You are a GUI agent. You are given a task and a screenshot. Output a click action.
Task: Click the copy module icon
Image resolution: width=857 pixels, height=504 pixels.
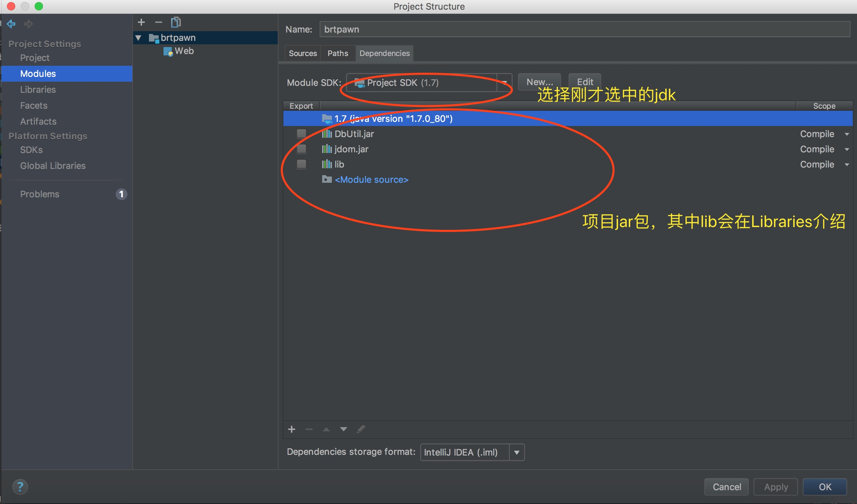tap(176, 22)
